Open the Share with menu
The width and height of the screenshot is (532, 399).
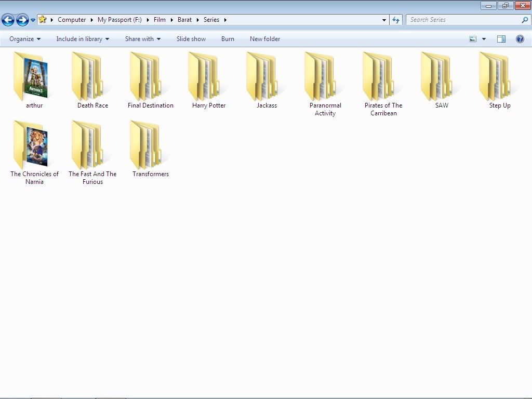tap(143, 39)
